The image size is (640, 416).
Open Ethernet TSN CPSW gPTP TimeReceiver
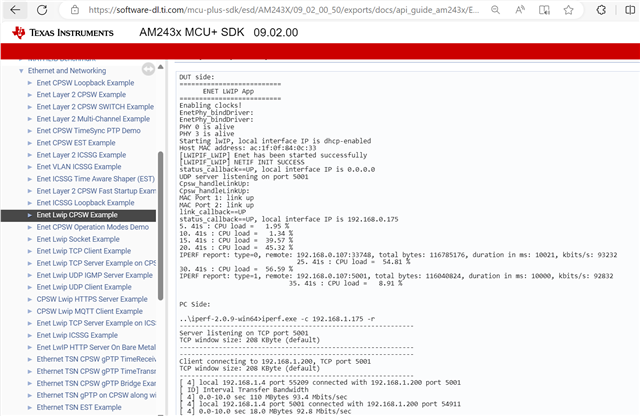click(x=96, y=359)
